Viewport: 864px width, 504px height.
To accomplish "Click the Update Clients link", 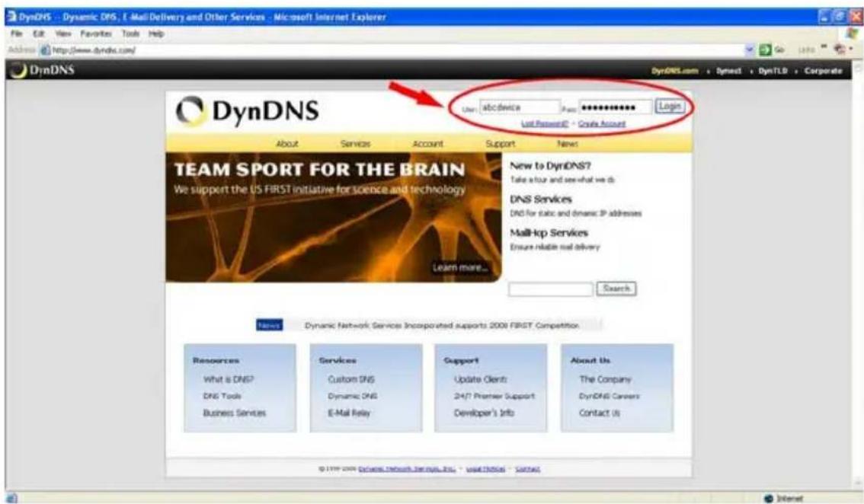I will click(481, 379).
